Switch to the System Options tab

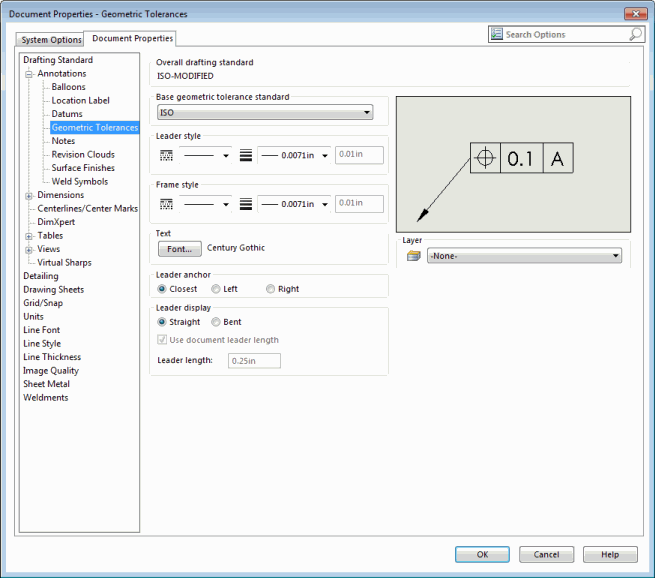point(51,40)
